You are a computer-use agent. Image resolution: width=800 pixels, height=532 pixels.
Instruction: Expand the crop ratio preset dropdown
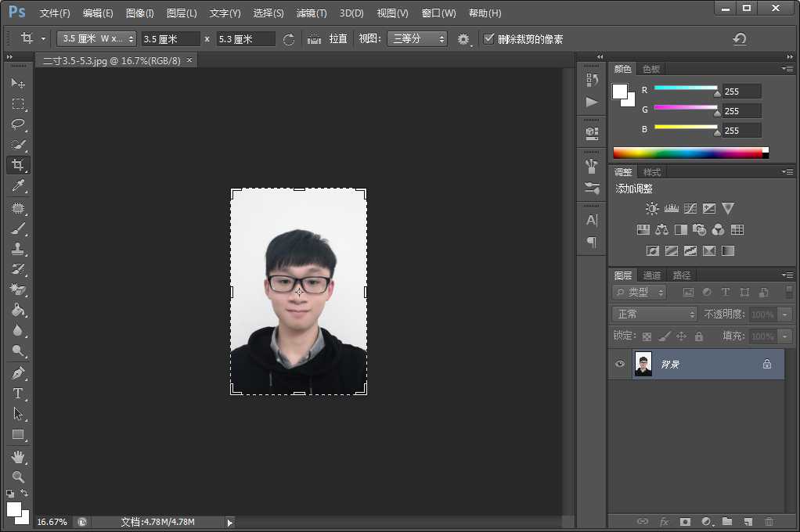[96, 39]
